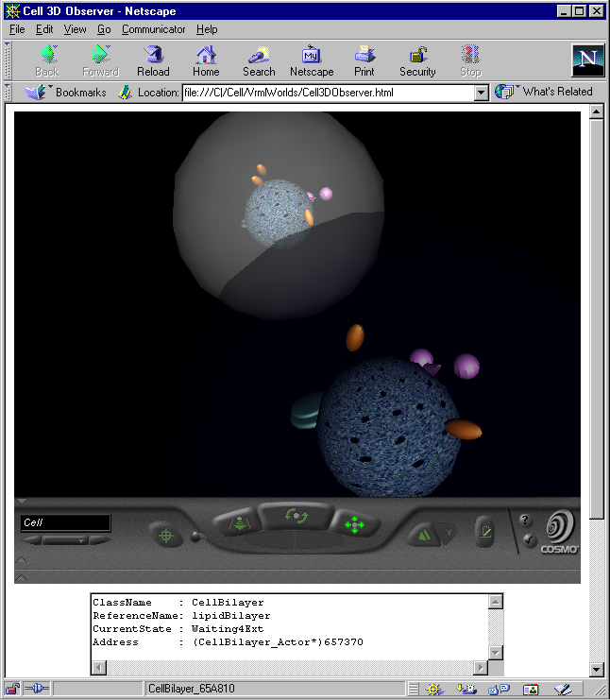Click the Print toolbar icon

point(364,60)
